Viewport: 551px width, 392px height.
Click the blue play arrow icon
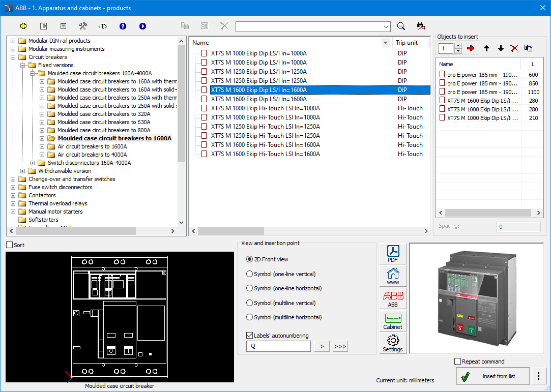pyautogui.click(x=142, y=26)
